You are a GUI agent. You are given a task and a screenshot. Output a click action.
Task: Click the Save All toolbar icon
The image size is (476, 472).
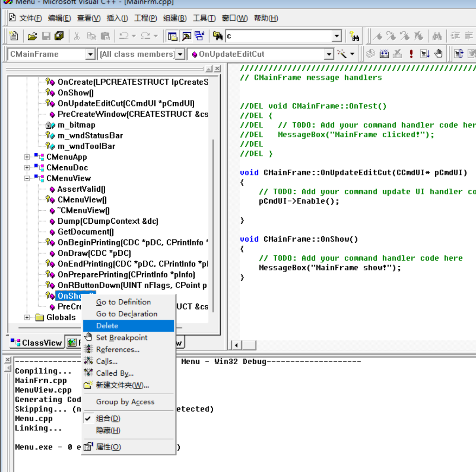(59, 36)
